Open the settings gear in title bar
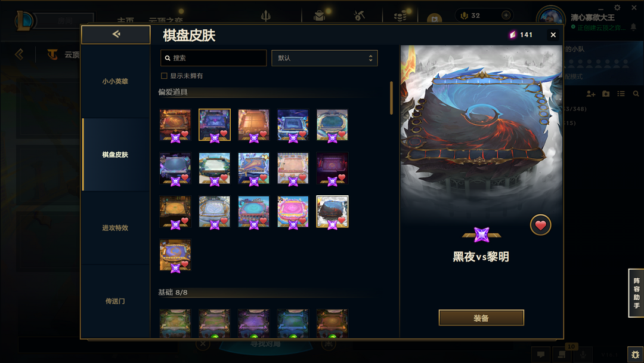This screenshot has width=644, height=363. 617,7
